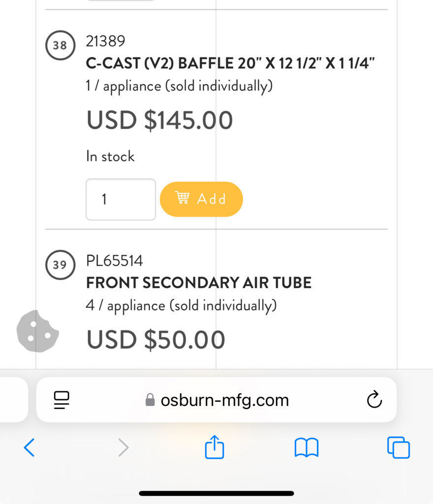Select diagram marker number 38
Image resolution: width=433 pixels, height=504 pixels.
tap(60, 45)
